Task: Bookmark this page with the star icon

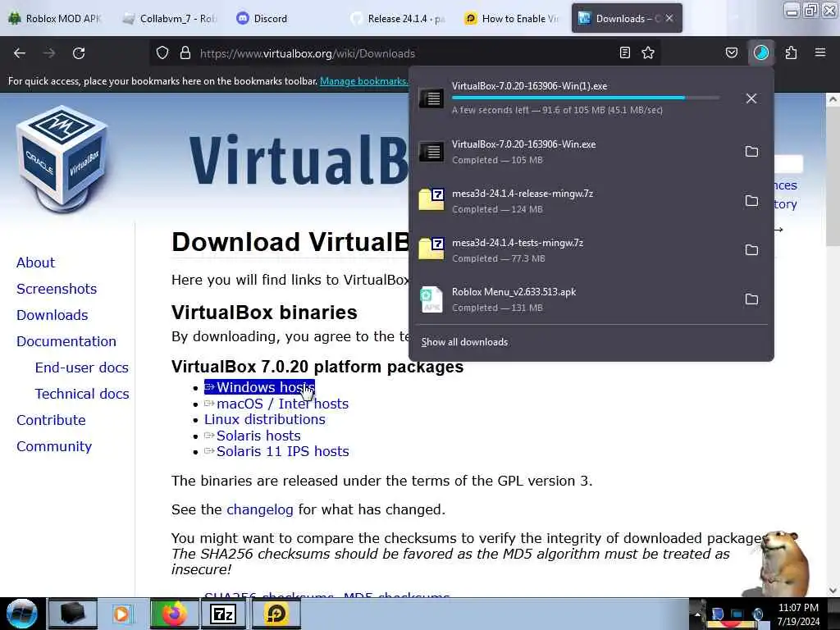Action: [x=648, y=52]
